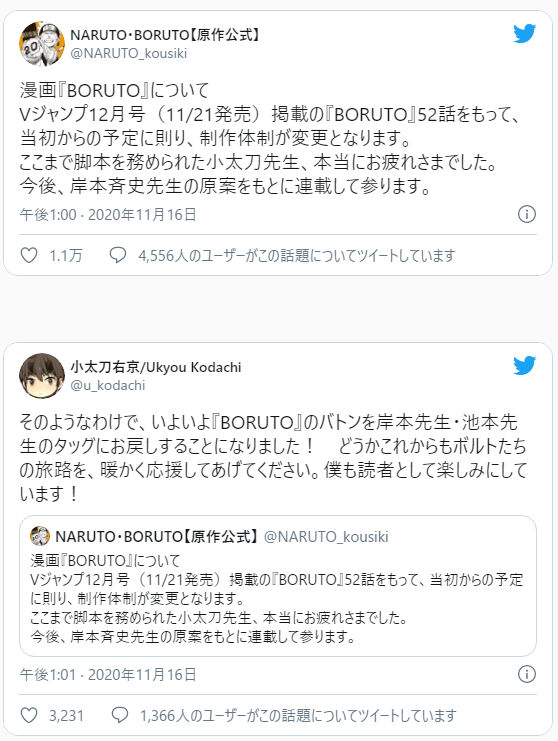Open info icon on the first tweet
Screen dimensions: 558x741
[x=527, y=214]
